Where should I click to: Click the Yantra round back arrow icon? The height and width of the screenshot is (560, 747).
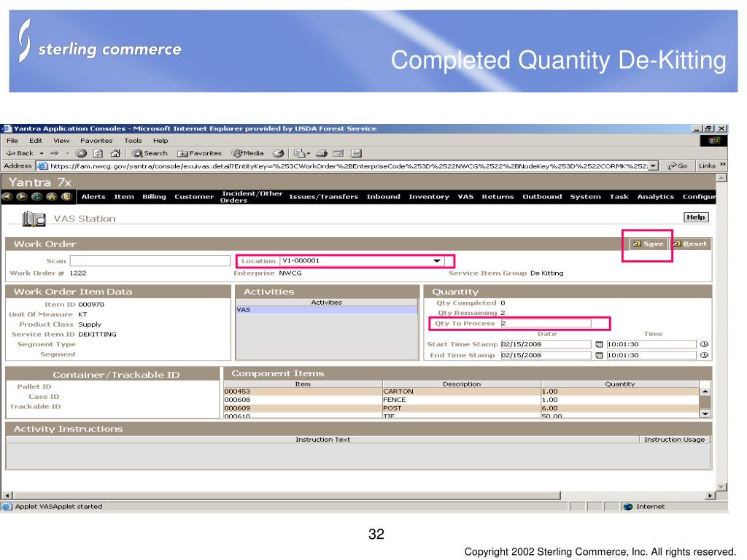point(7,197)
